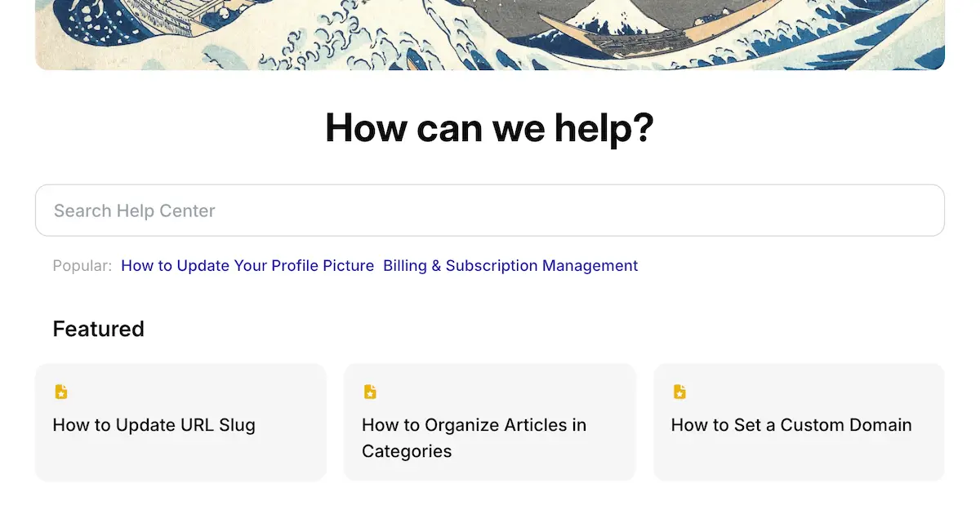Click the starred document icon on URL Slug card
This screenshot has width=980, height=514.
pos(61,392)
